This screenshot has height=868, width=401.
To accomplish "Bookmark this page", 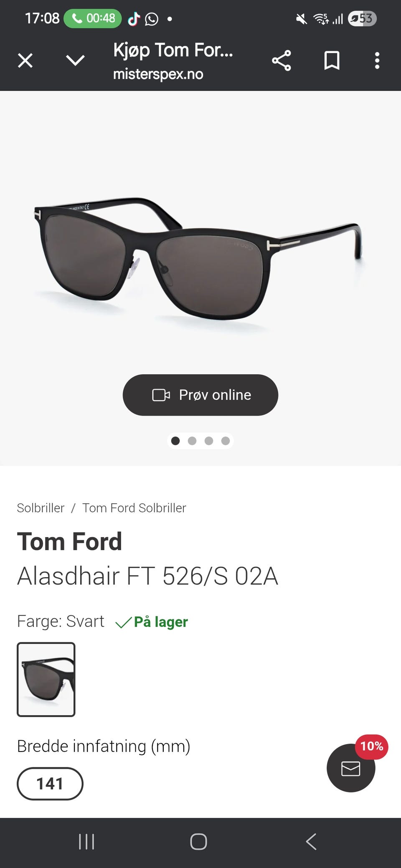I will (332, 61).
